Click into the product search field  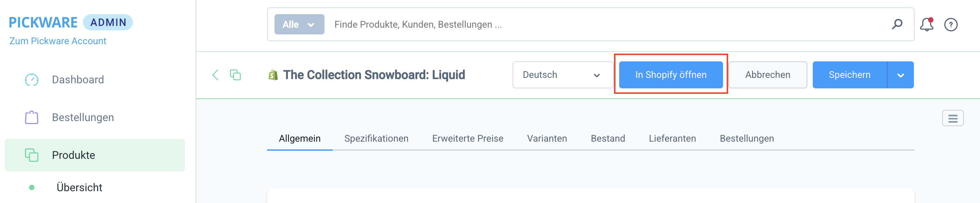pyautogui.click(x=571, y=24)
